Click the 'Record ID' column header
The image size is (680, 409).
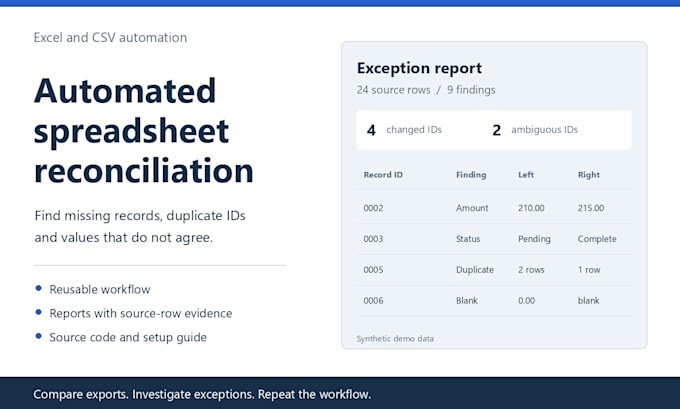[383, 175]
